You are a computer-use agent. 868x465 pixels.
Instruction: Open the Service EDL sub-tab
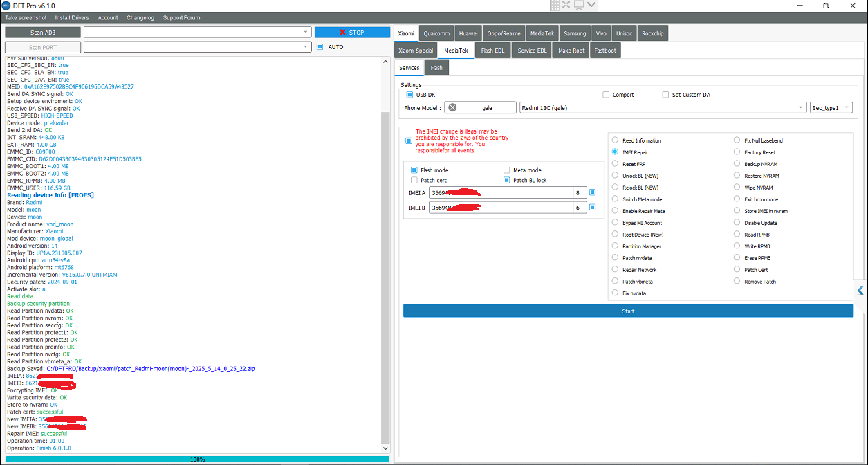(532, 51)
